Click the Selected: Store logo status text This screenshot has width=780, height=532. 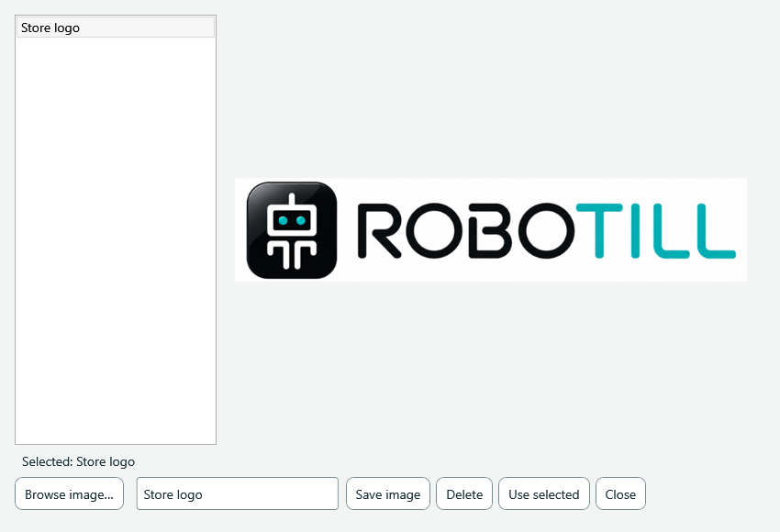(78, 462)
